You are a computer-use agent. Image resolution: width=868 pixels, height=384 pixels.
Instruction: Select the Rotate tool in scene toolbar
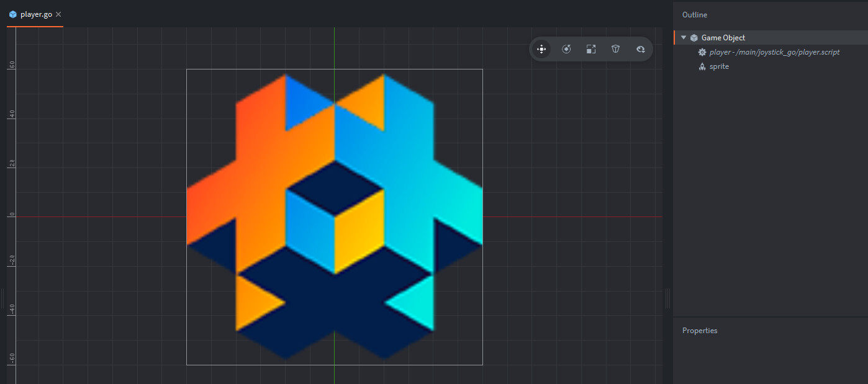566,49
